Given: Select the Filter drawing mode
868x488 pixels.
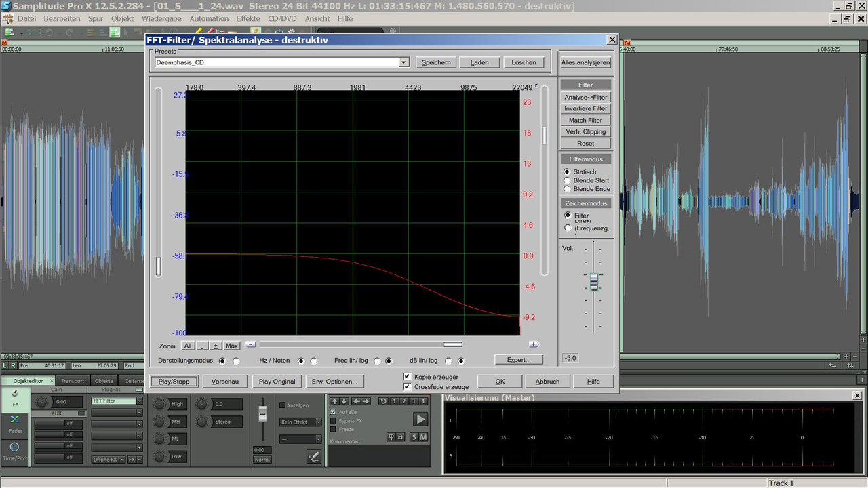Looking at the screenshot, I should 568,215.
